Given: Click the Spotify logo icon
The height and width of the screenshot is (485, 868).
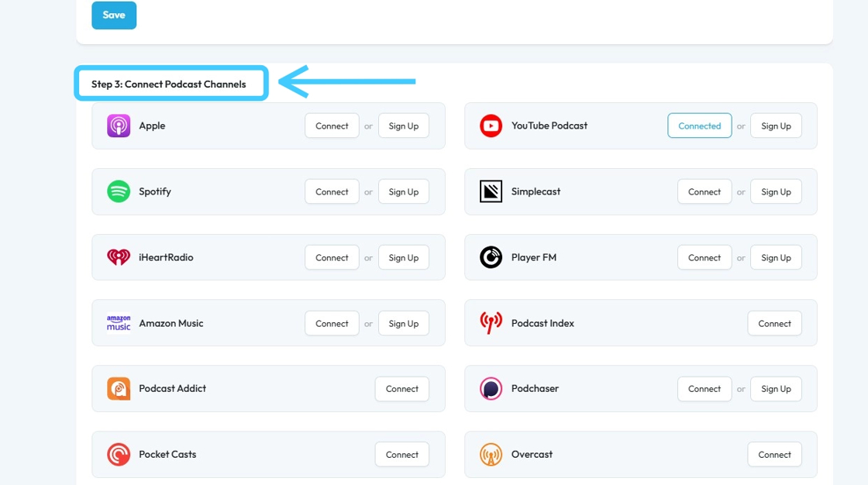Looking at the screenshot, I should coord(119,191).
